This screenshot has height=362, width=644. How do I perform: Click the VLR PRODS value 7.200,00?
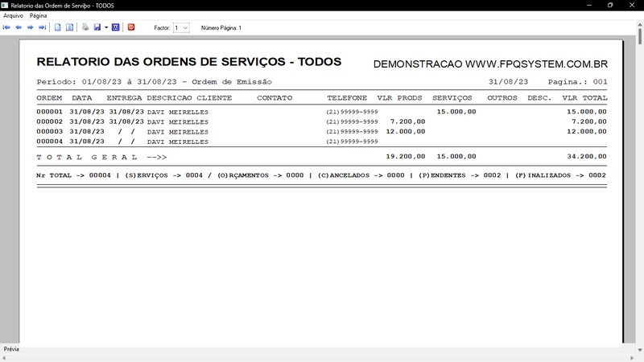click(x=407, y=121)
